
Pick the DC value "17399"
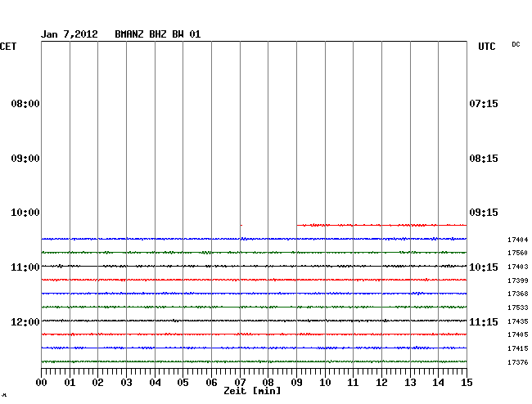point(518,281)
